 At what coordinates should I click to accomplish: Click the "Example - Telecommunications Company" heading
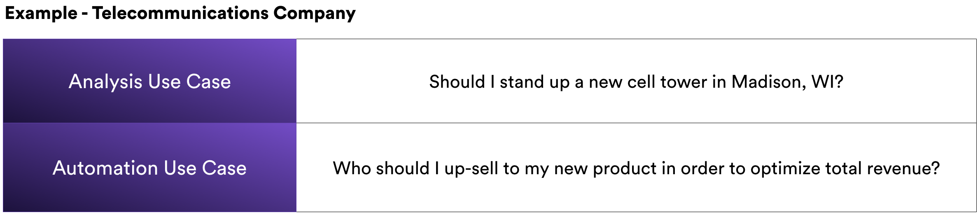(x=180, y=14)
